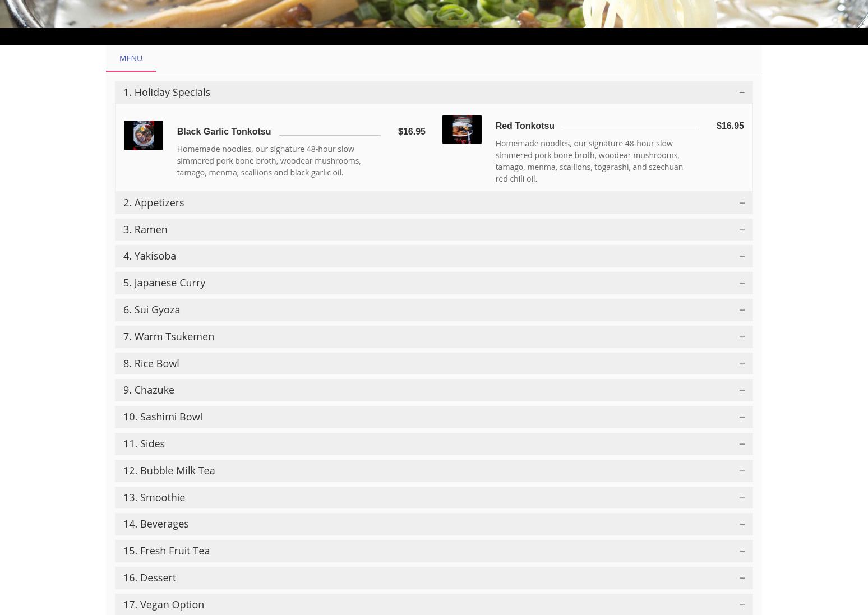The height and width of the screenshot is (615, 868).
Task: Open the Smoothie category
Action: [433, 498]
